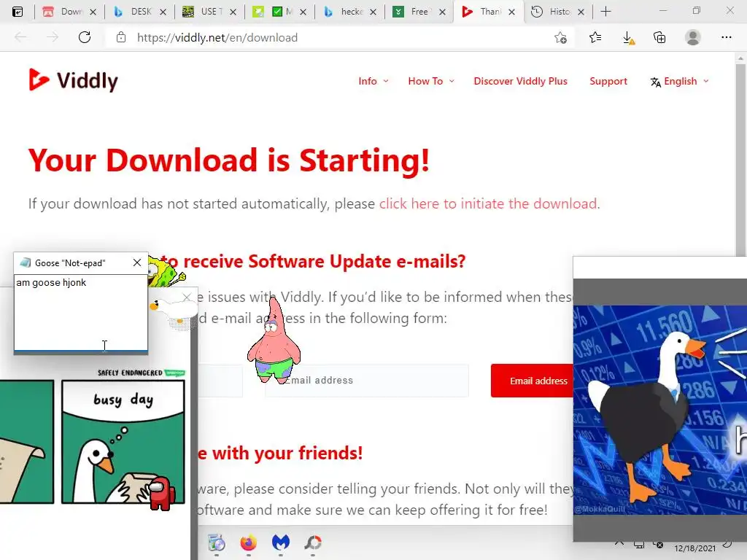This screenshot has height=560, width=747.
Task: Open the magnifier search app in taskbar
Action: [313, 542]
